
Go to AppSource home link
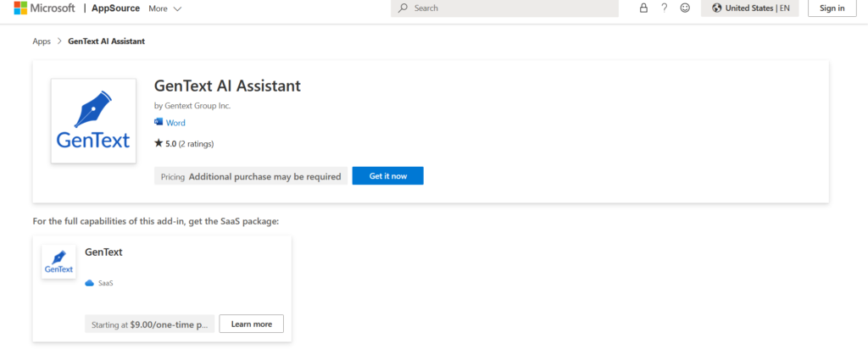click(x=118, y=8)
